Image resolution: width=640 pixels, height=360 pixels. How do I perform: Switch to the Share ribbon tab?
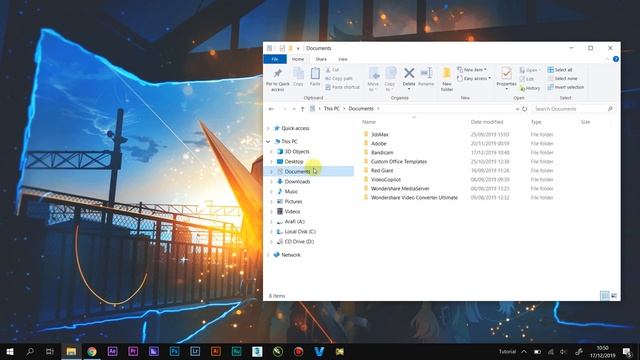[321, 59]
